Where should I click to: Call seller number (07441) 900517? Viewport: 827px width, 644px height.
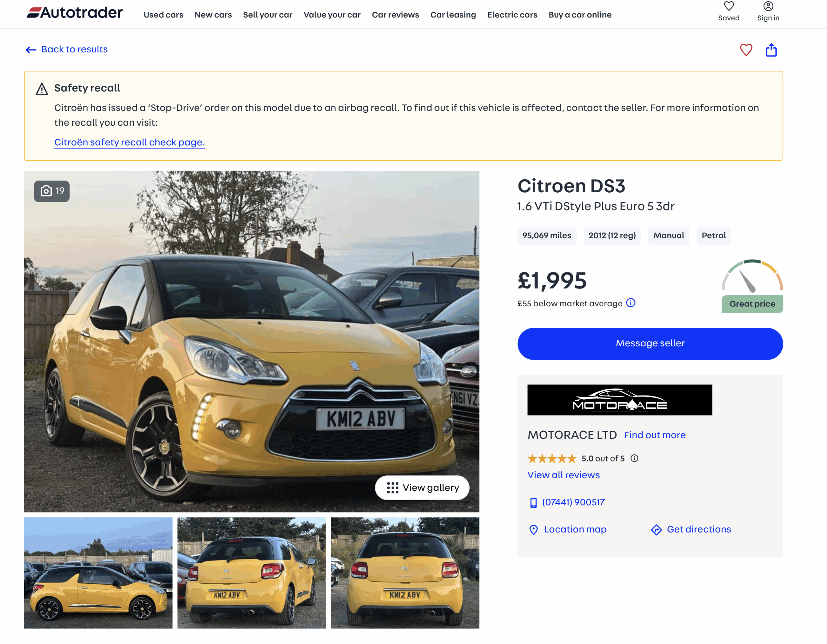pos(573,502)
